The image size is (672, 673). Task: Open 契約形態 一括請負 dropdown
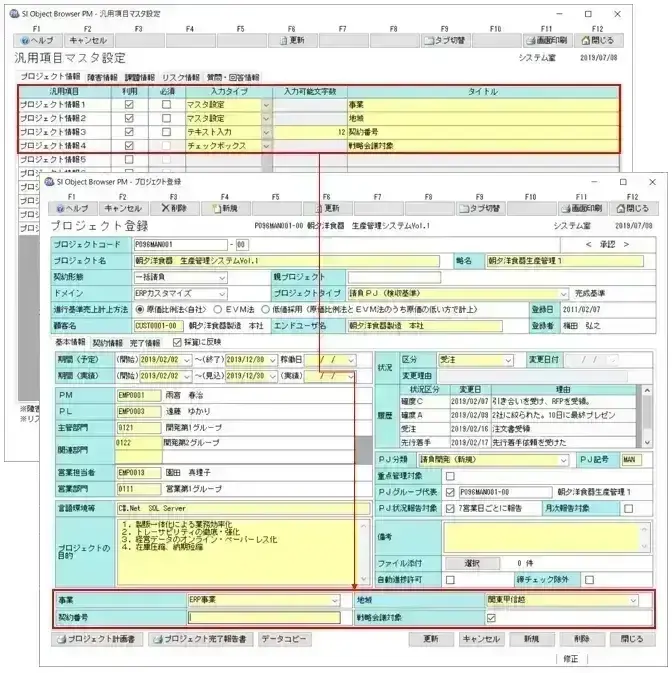point(222,278)
